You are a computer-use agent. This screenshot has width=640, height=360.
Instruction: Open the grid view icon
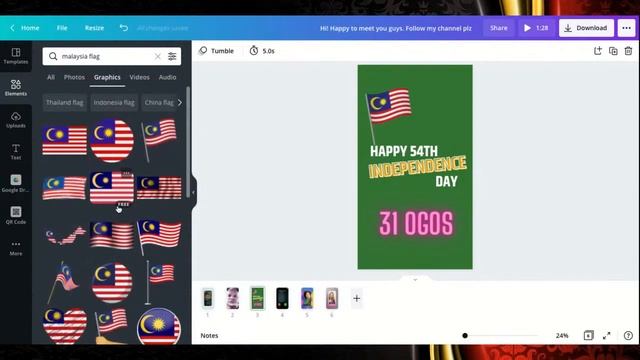click(x=588, y=336)
